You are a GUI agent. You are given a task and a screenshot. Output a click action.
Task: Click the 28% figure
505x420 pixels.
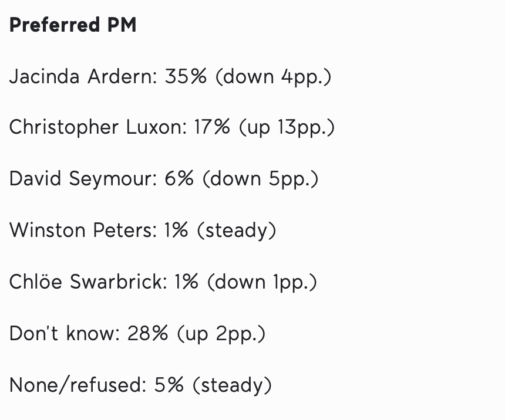coord(147,333)
